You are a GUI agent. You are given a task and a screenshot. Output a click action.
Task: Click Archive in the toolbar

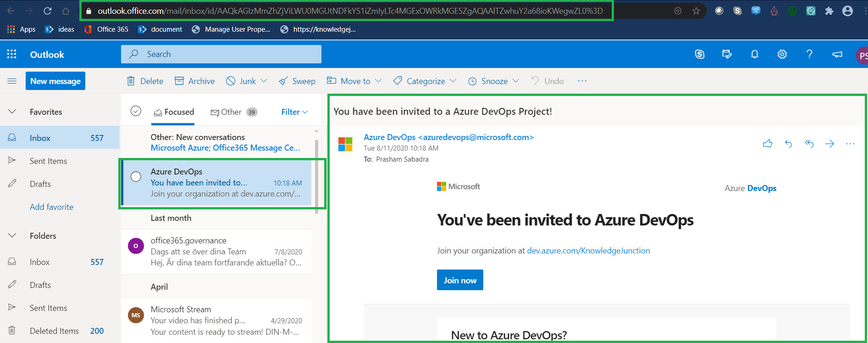194,81
